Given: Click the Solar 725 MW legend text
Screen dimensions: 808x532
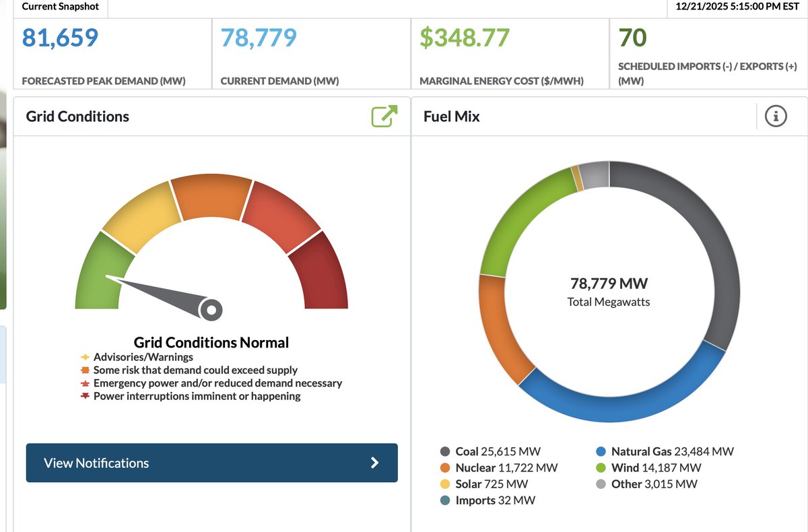Looking at the screenshot, I should point(492,484).
